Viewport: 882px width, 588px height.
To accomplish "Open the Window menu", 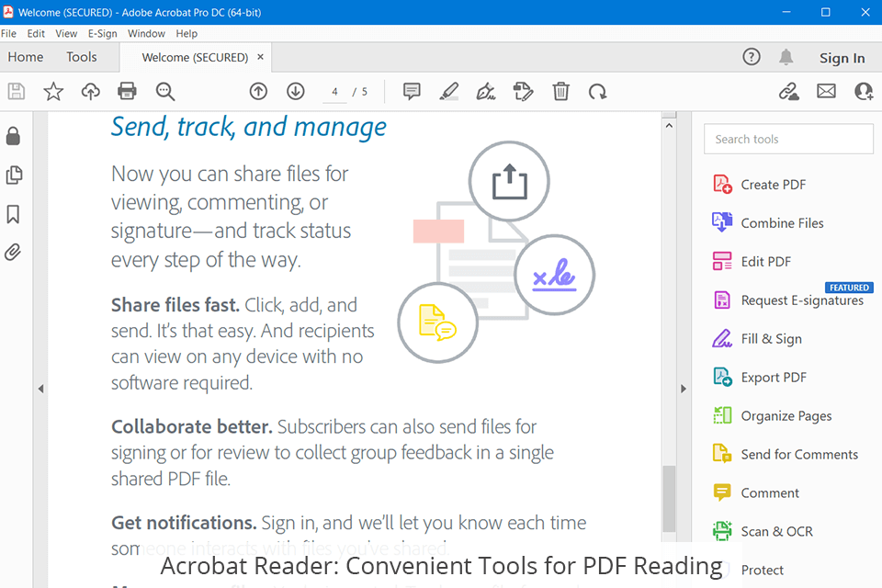I will pos(146,33).
